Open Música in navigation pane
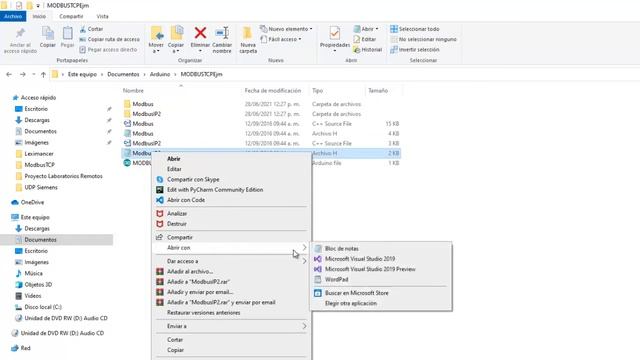 click(33, 273)
